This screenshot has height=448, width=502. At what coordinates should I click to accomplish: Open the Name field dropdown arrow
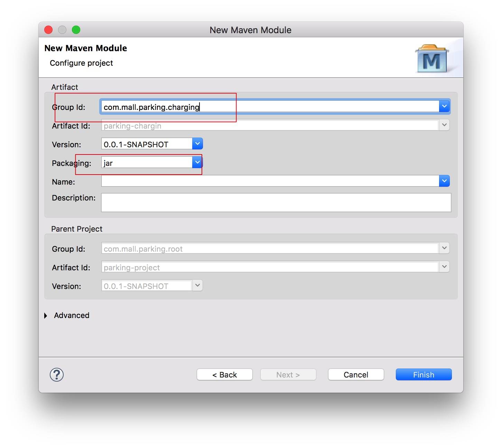[x=444, y=181]
